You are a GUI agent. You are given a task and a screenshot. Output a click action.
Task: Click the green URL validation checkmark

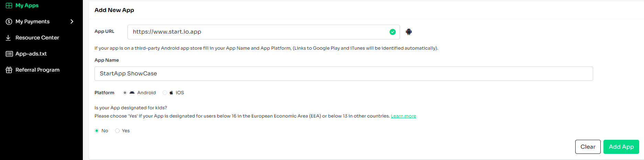click(x=392, y=32)
